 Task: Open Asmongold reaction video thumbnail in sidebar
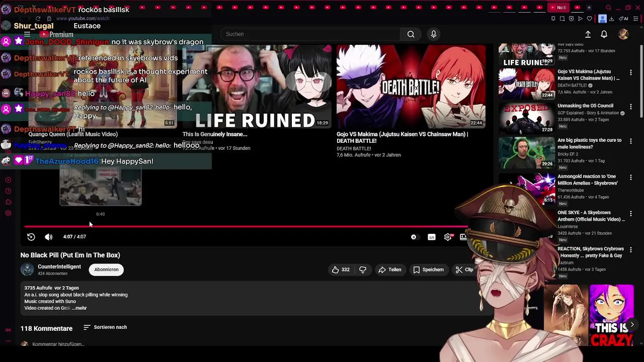click(x=526, y=189)
